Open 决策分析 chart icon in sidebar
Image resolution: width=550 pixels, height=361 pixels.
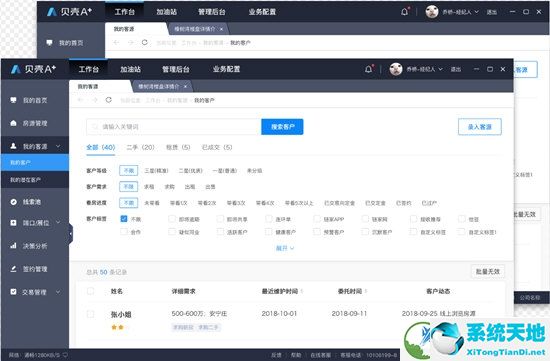pyautogui.click(x=13, y=246)
